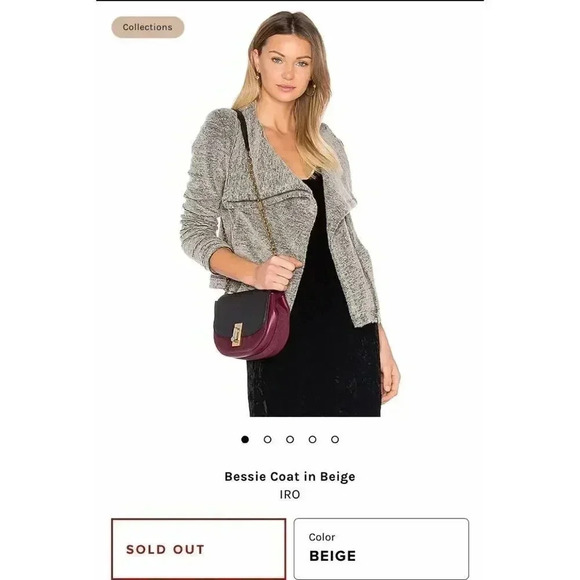
Task: Open the Color BEIGE selector box
Action: click(381, 549)
